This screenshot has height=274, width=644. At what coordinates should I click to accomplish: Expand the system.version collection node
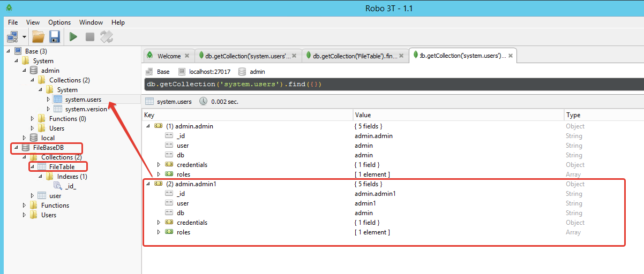[48, 109]
